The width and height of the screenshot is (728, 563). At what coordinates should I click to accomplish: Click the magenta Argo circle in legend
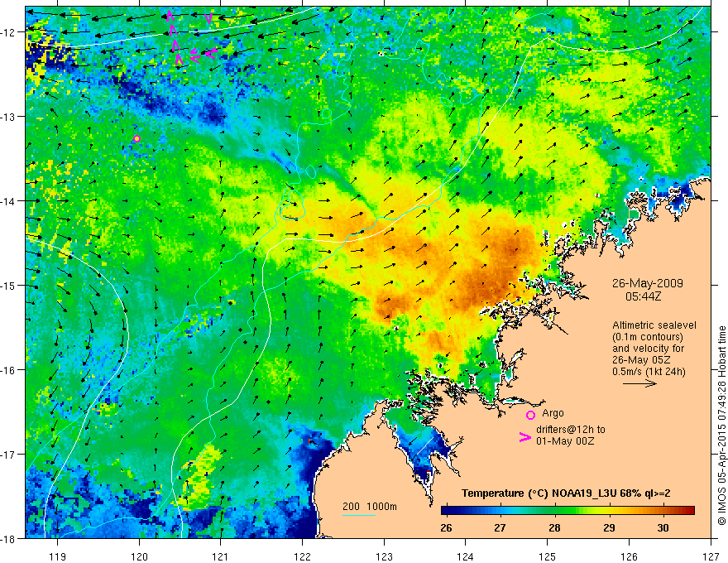[x=530, y=415]
